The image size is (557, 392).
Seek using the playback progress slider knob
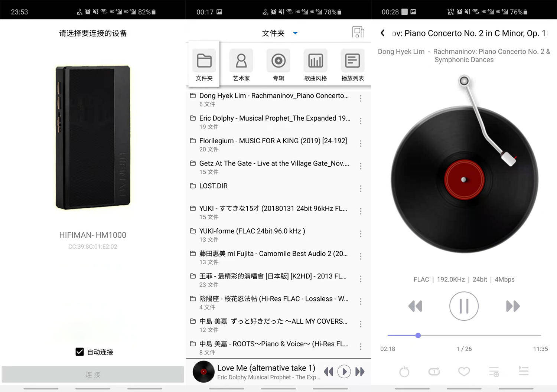pyautogui.click(x=418, y=335)
